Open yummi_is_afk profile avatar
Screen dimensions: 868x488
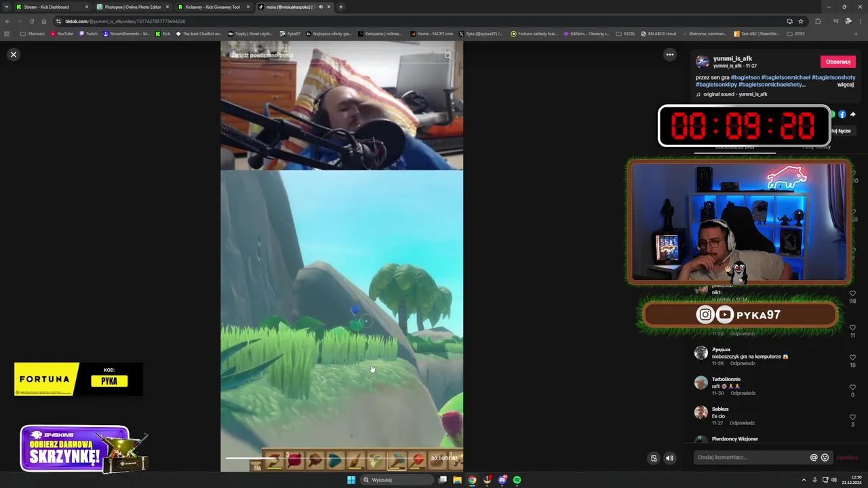703,62
